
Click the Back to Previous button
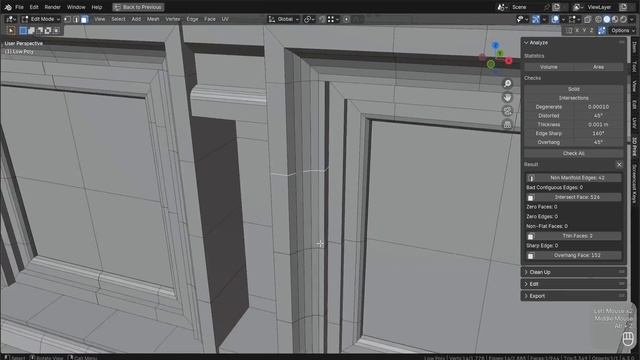click(138, 7)
